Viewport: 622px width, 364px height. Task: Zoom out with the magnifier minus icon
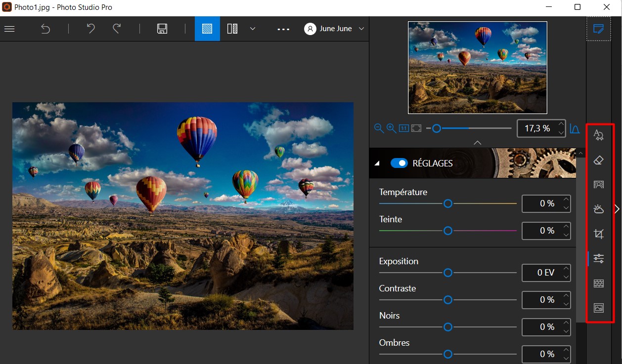click(379, 128)
